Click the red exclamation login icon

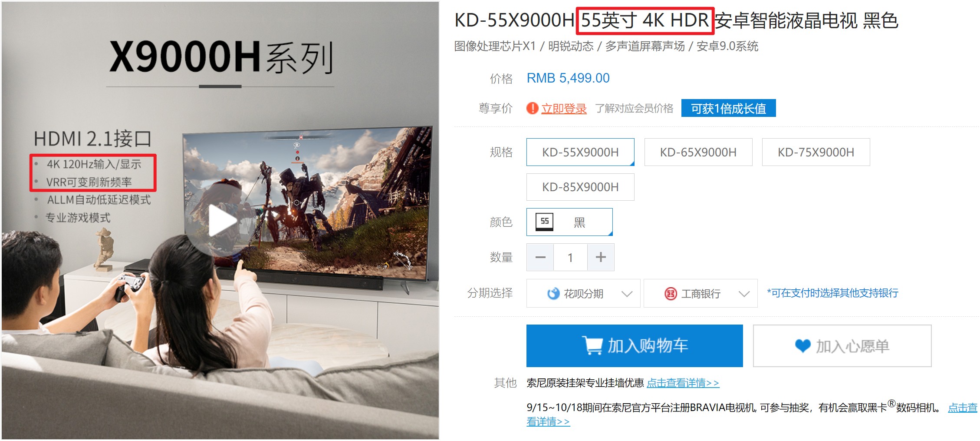tap(532, 108)
